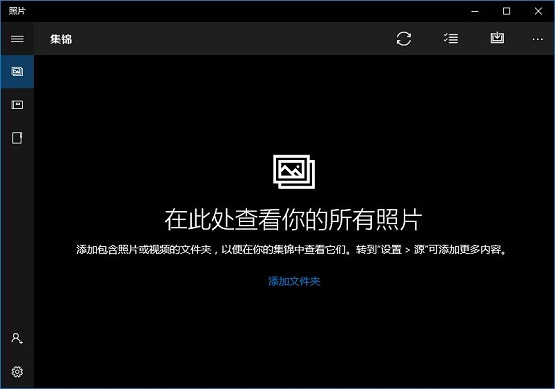Maximize the 照片 window
Image resolution: width=555 pixels, height=389 pixels.
tap(507, 11)
